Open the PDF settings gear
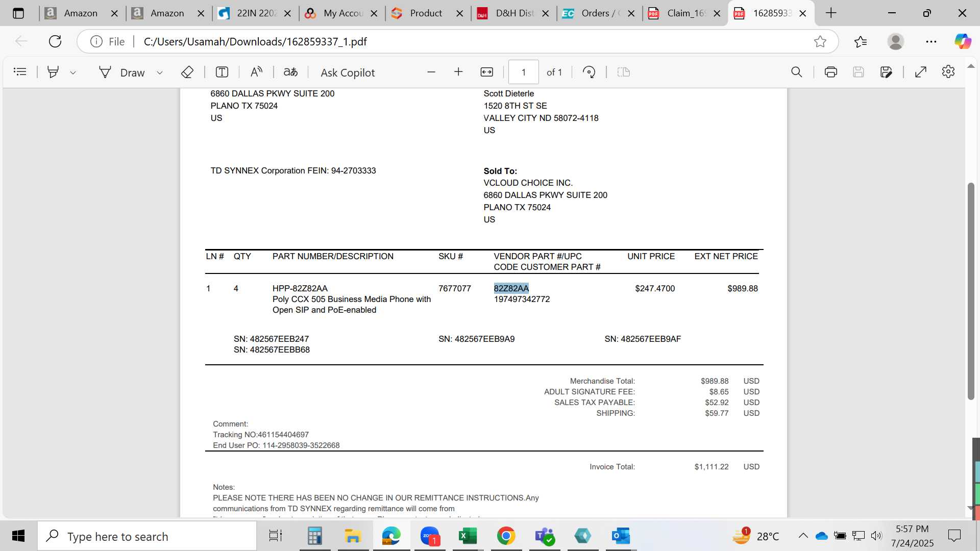Image resolution: width=980 pixels, height=551 pixels. [948, 72]
